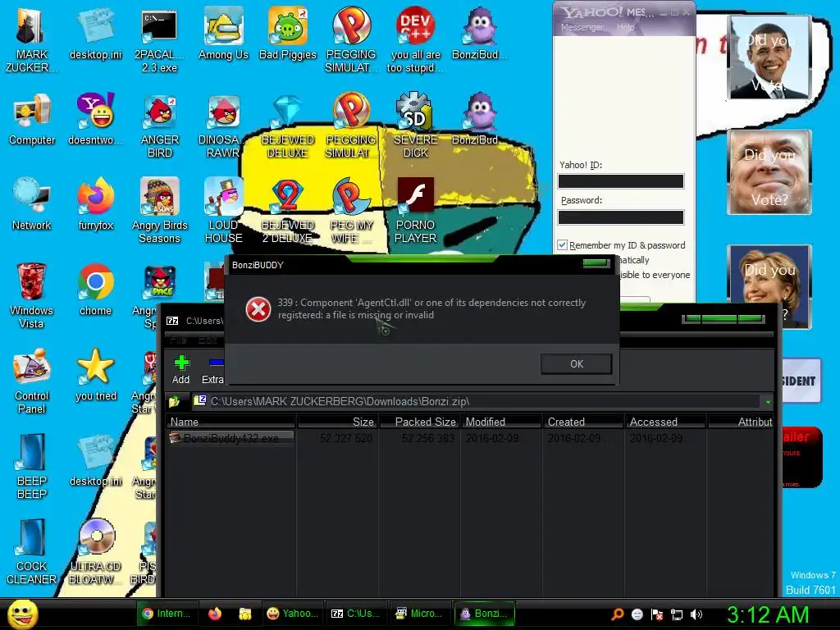Click the 7-Zip address path field
The image size is (840, 630).
tap(476, 401)
